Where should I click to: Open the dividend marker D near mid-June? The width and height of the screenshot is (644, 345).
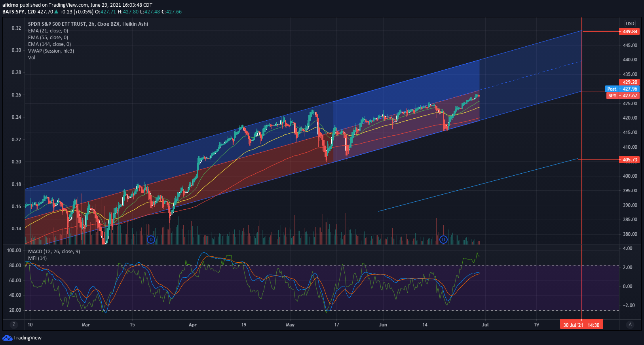tap(443, 239)
